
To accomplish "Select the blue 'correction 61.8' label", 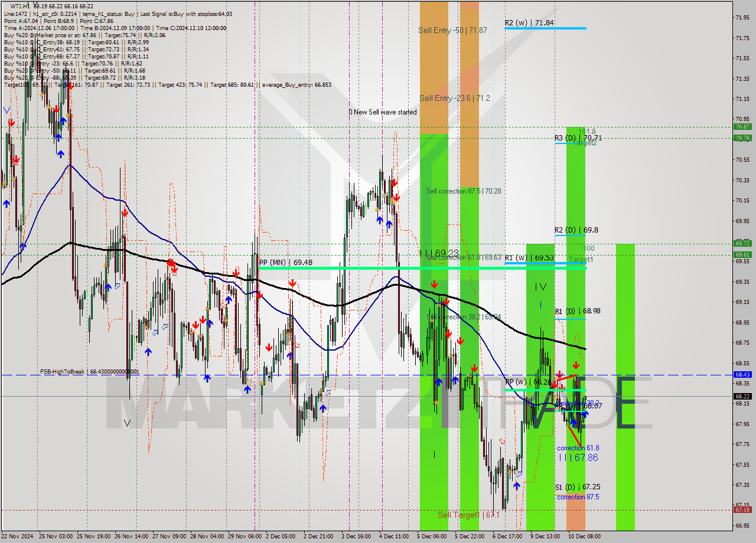I will [x=578, y=449].
